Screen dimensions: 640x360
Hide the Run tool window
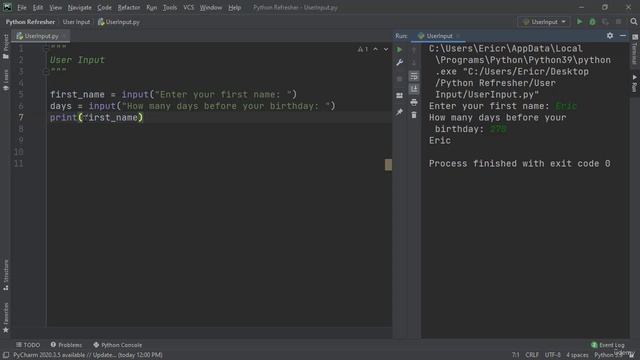click(x=623, y=36)
